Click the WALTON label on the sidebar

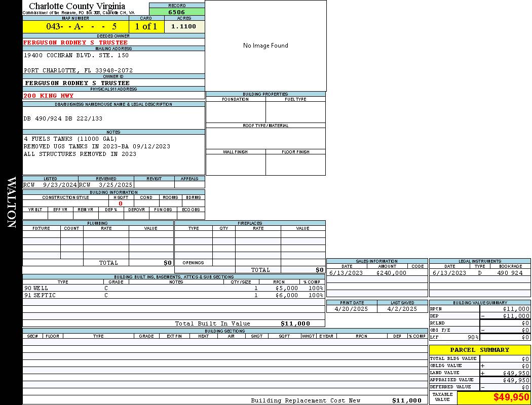click(x=11, y=202)
